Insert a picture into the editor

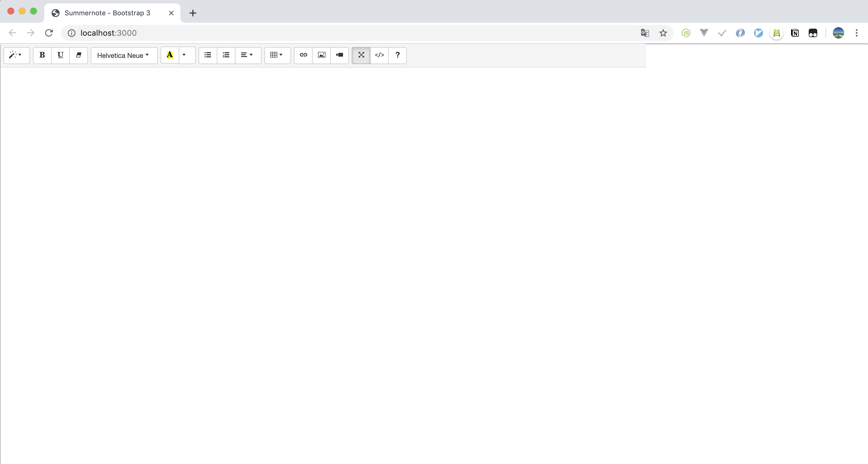[x=321, y=55]
